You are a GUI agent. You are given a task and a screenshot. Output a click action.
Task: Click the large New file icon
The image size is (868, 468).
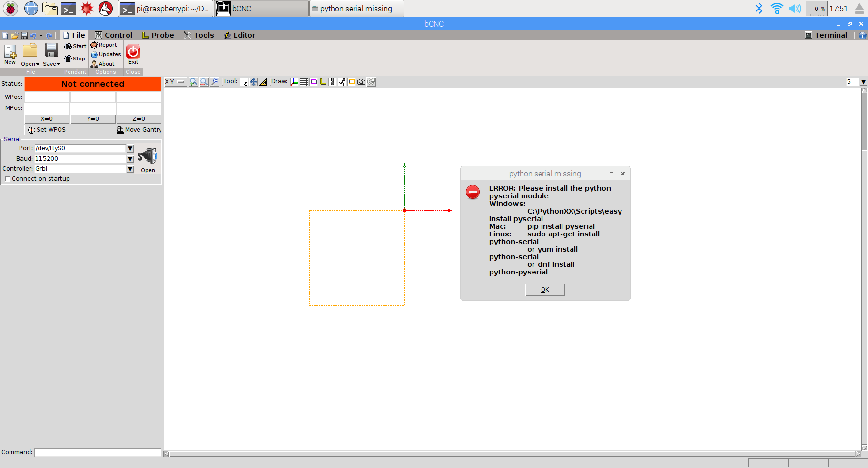(10, 51)
